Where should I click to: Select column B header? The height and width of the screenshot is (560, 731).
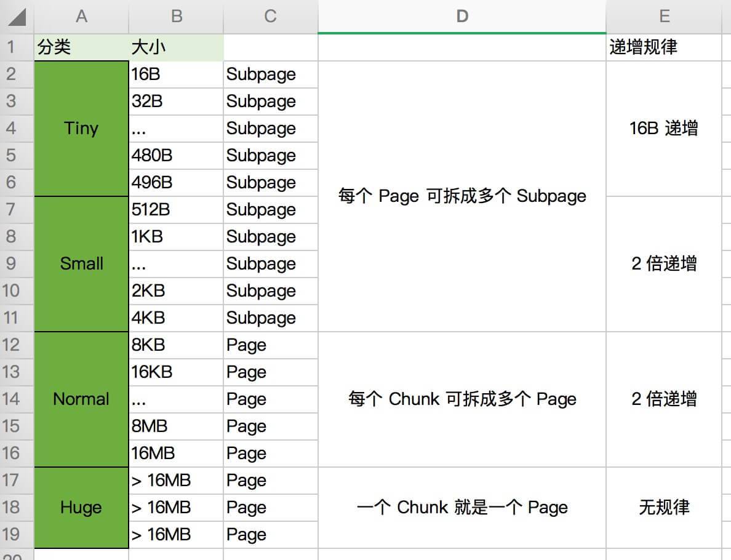coord(177,17)
